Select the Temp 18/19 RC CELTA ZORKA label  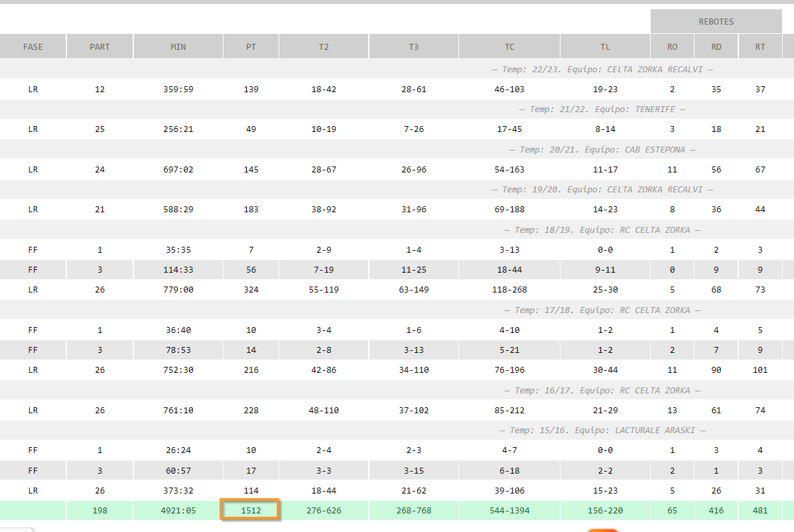pos(602,230)
